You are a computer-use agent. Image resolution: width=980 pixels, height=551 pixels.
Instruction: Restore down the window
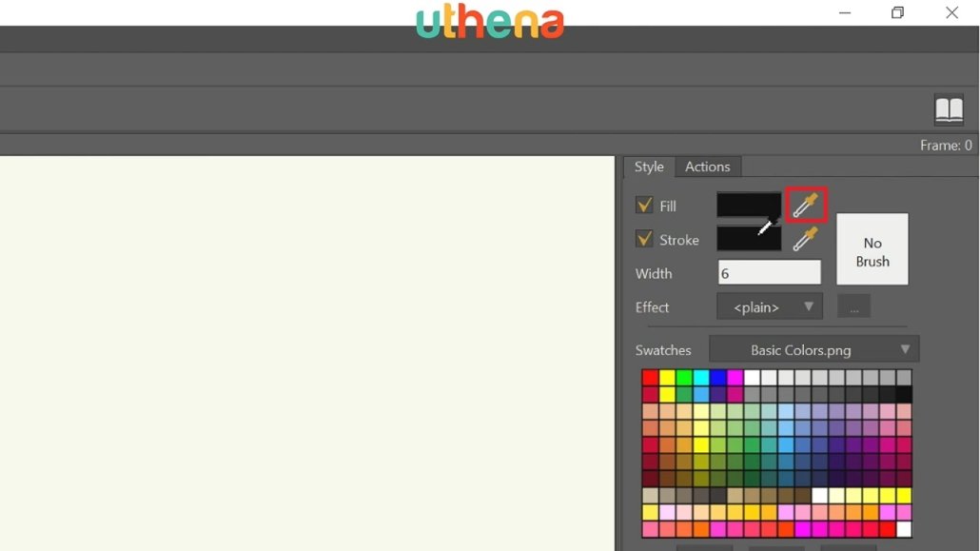(897, 12)
